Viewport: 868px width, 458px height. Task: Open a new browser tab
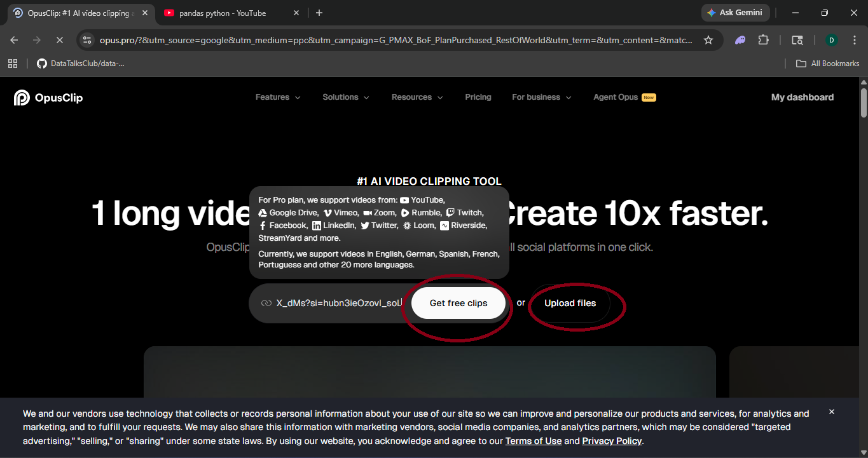point(319,13)
